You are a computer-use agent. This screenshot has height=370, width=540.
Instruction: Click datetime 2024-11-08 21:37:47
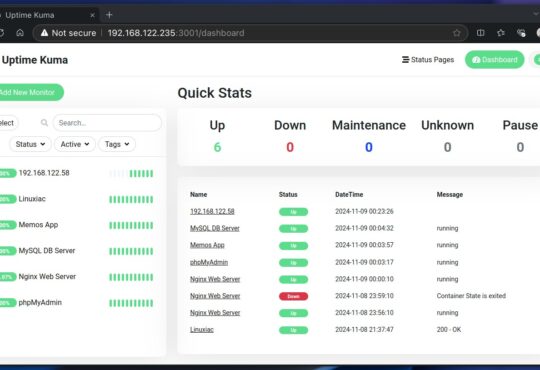[364, 330]
